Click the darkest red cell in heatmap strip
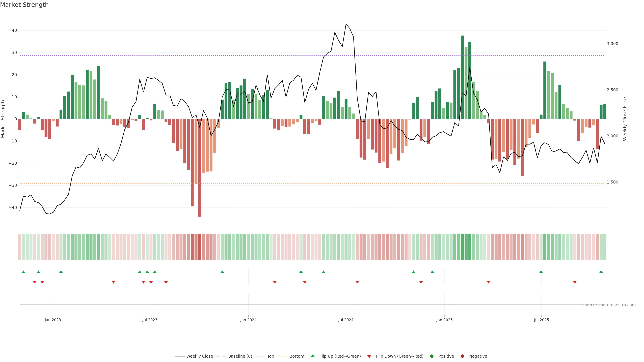The width and height of the screenshot is (644, 362). pos(200,247)
